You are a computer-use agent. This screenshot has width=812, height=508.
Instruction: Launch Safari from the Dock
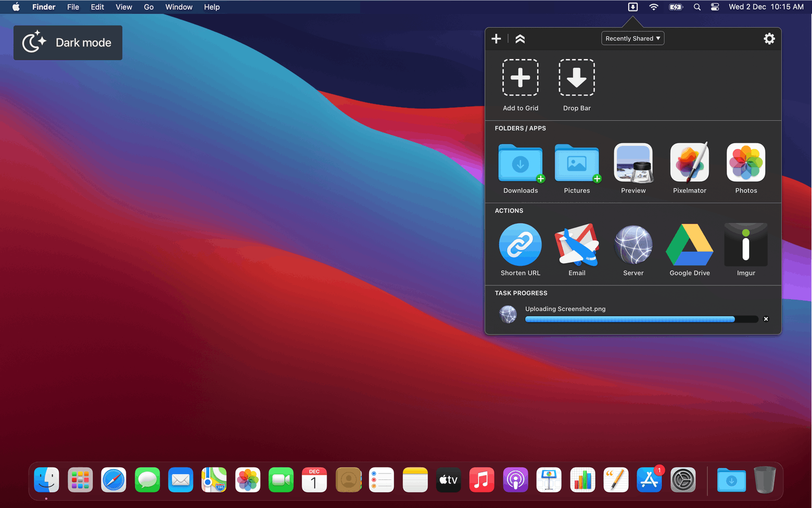coord(113,480)
